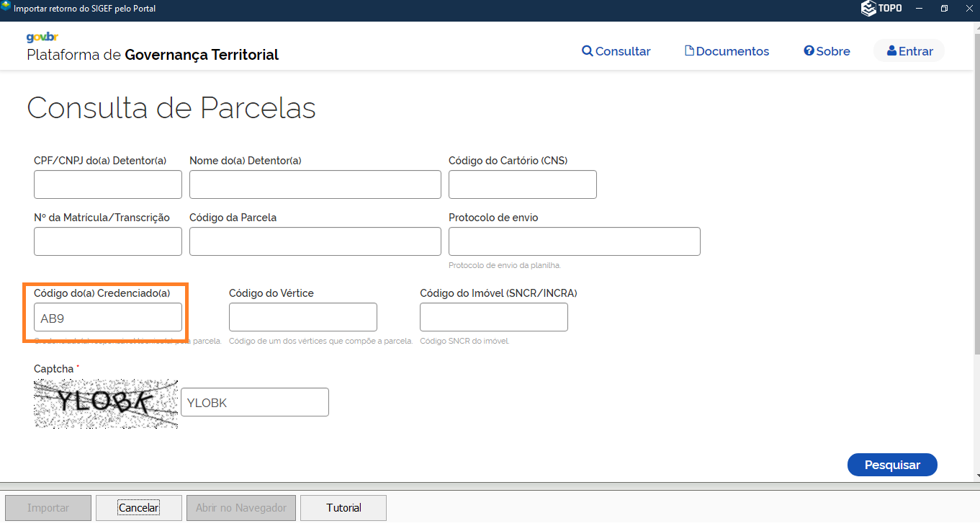Viewport: 980px width, 526px height.
Task: Select the Código do Cartório (CNS) field
Action: click(522, 184)
